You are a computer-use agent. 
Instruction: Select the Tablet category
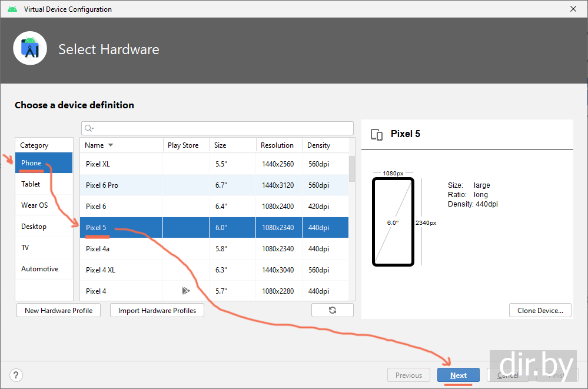pos(31,184)
